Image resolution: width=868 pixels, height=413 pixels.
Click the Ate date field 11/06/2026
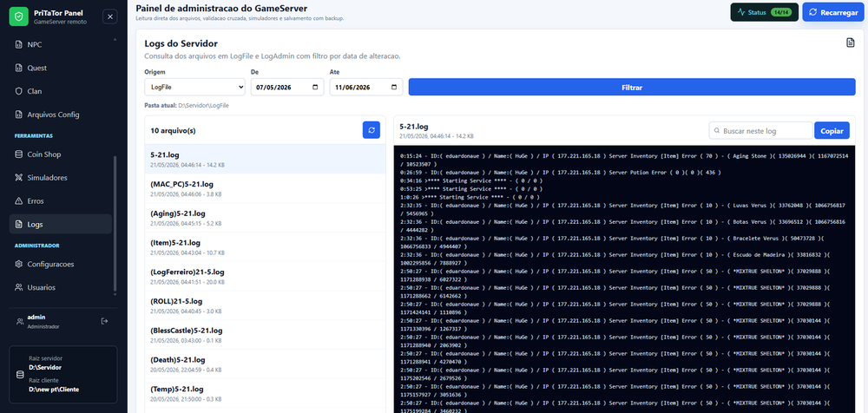pos(366,87)
